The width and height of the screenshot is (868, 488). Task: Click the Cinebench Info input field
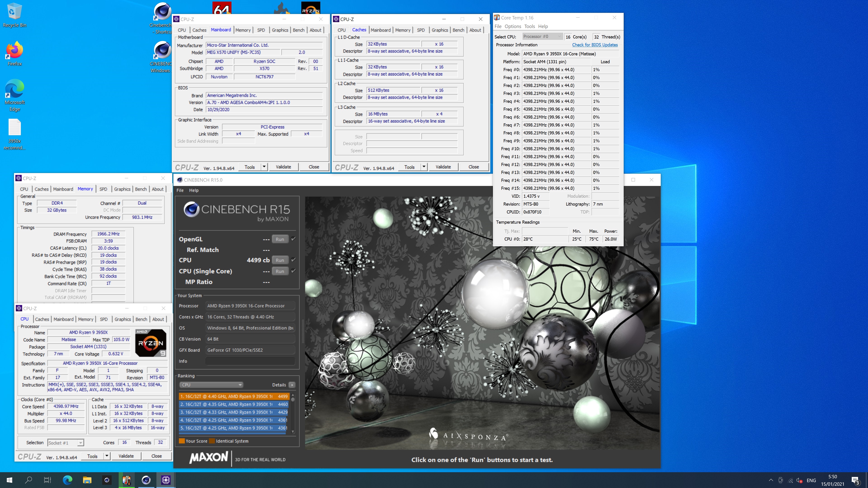pyautogui.click(x=250, y=361)
